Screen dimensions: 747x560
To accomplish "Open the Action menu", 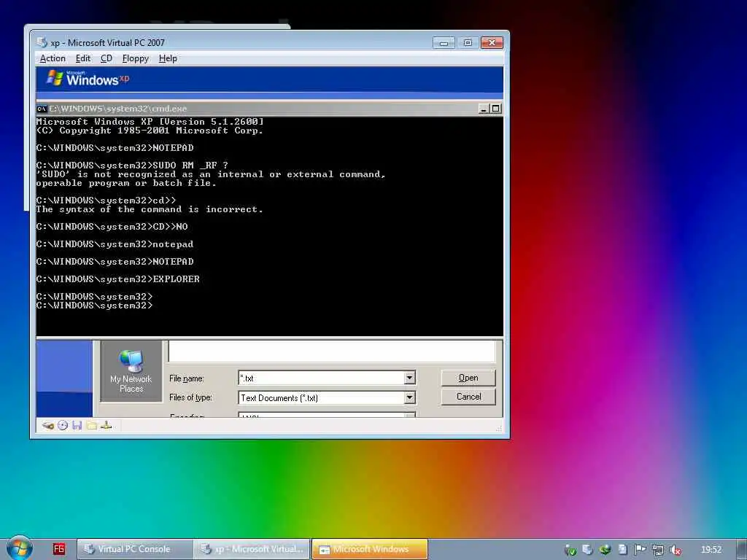I will click(x=53, y=58).
